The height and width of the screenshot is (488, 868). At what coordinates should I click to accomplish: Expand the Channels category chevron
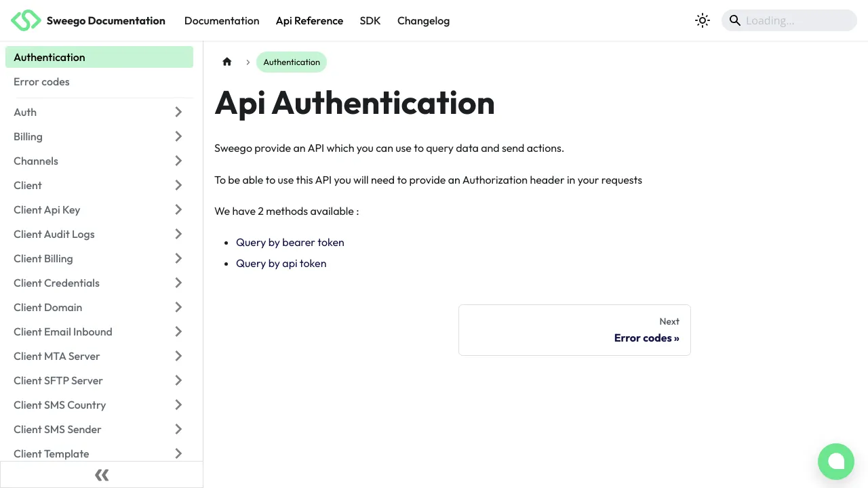tap(178, 161)
